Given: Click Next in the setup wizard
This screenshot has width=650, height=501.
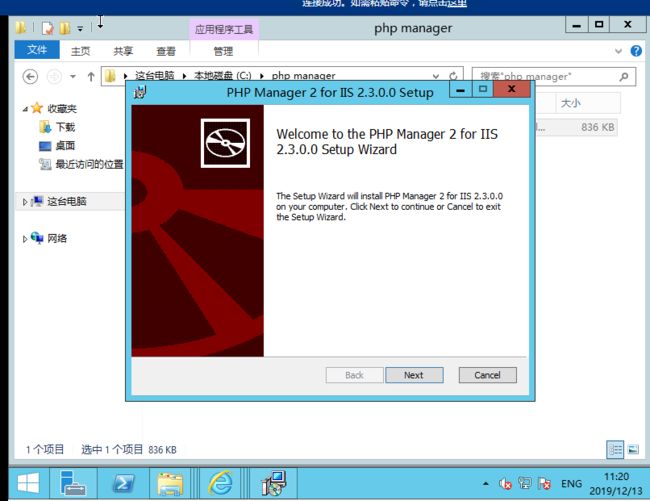Looking at the screenshot, I should (x=414, y=375).
